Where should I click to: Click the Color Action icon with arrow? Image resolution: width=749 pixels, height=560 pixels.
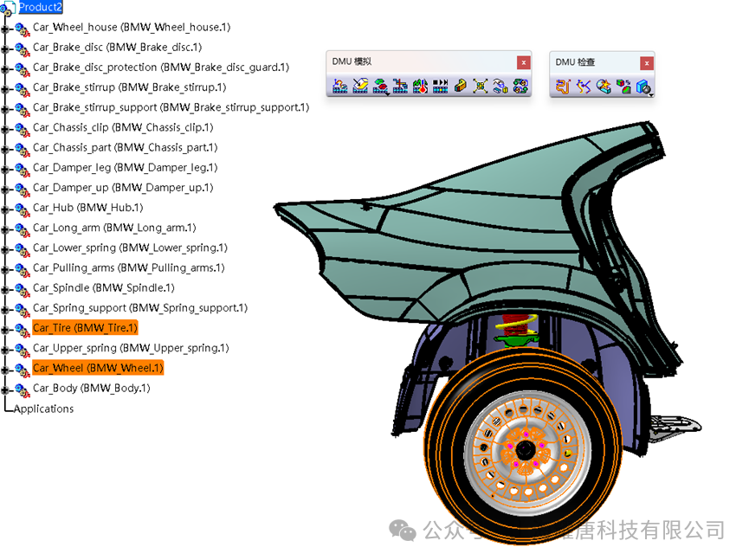(x=360, y=87)
